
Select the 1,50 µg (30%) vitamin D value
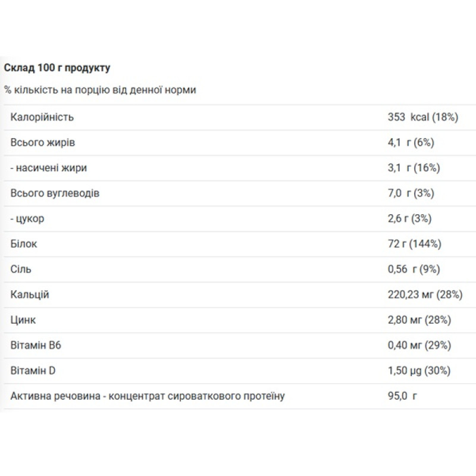pos(419,371)
